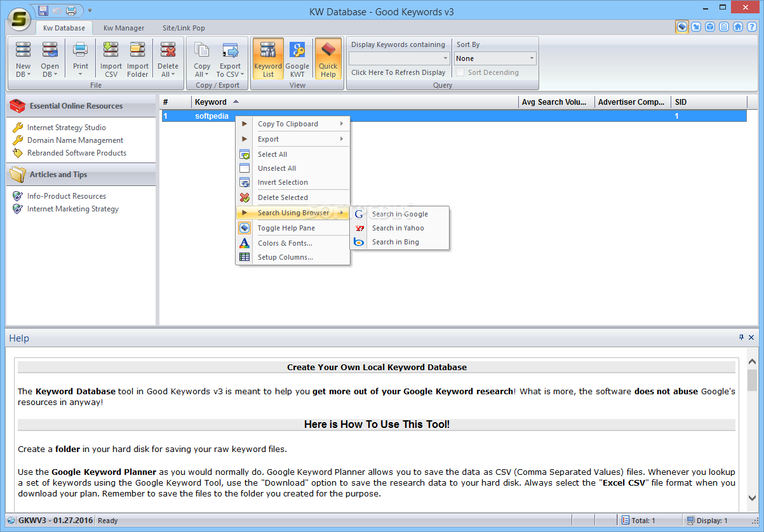764x532 pixels.
Task: Close the Help pane
Action: [x=751, y=338]
